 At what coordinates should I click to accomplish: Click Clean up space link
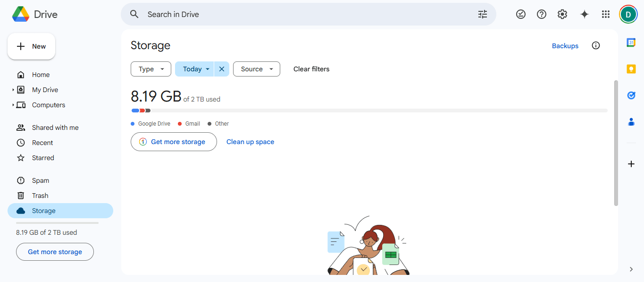pos(250,142)
